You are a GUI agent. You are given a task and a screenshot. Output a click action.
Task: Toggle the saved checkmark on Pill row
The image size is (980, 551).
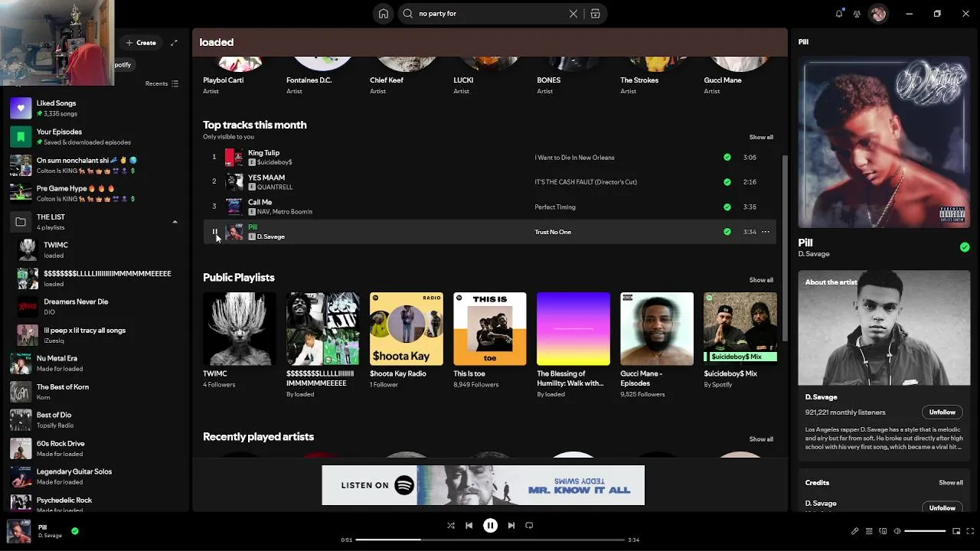pyautogui.click(x=727, y=232)
